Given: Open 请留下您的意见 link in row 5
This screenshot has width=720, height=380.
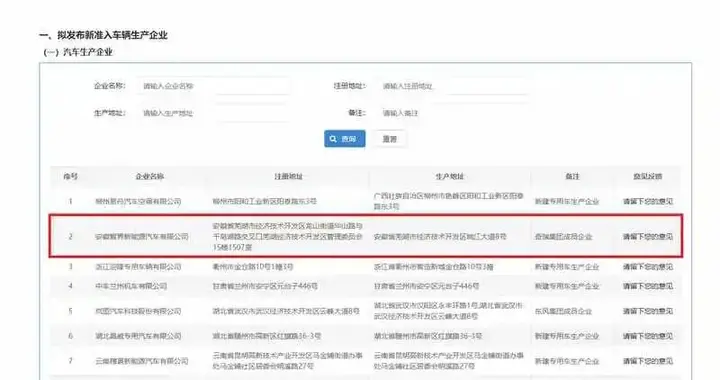Looking at the screenshot, I should 648,311.
